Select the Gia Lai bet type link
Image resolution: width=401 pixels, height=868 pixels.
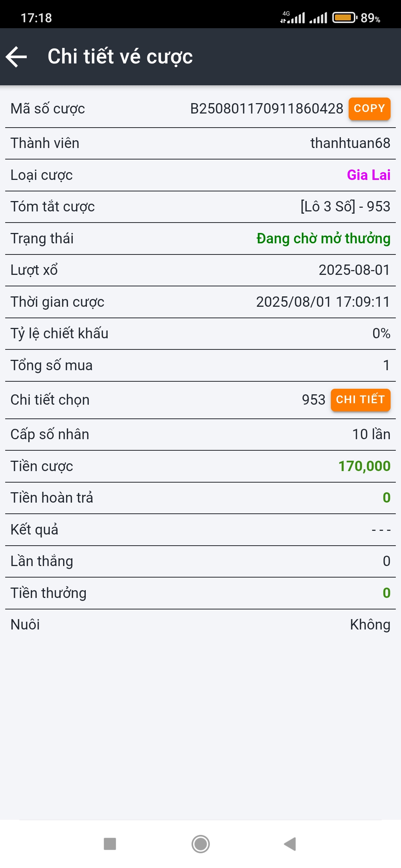[368, 175]
